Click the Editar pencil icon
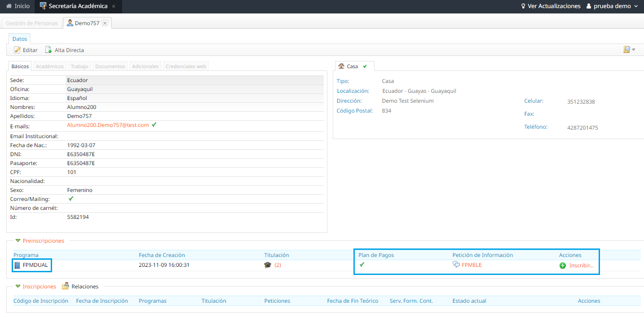This screenshot has height=318, width=644. point(17,50)
